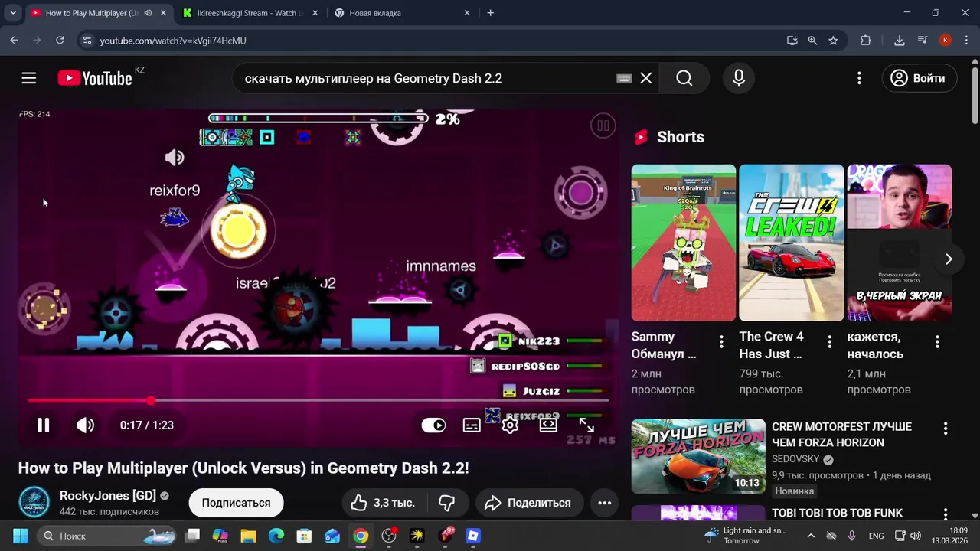
Task: Open the weather widget Light rain
Action: click(x=745, y=536)
